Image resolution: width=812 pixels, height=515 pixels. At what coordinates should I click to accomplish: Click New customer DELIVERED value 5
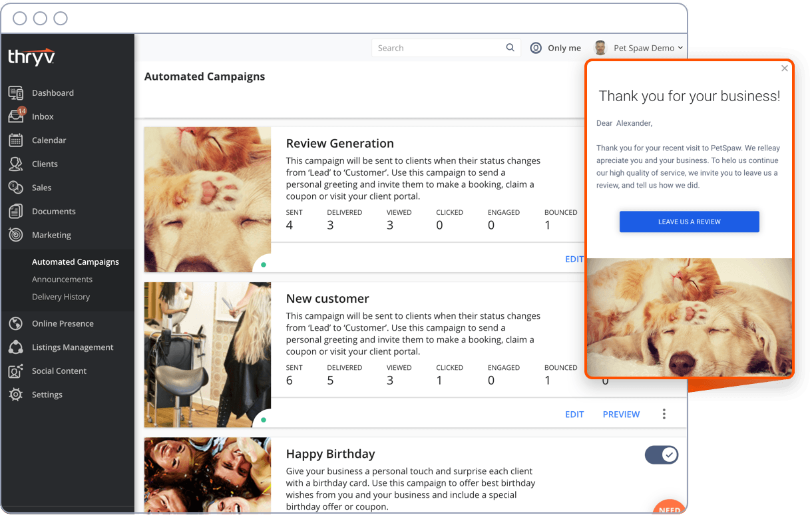(x=330, y=381)
